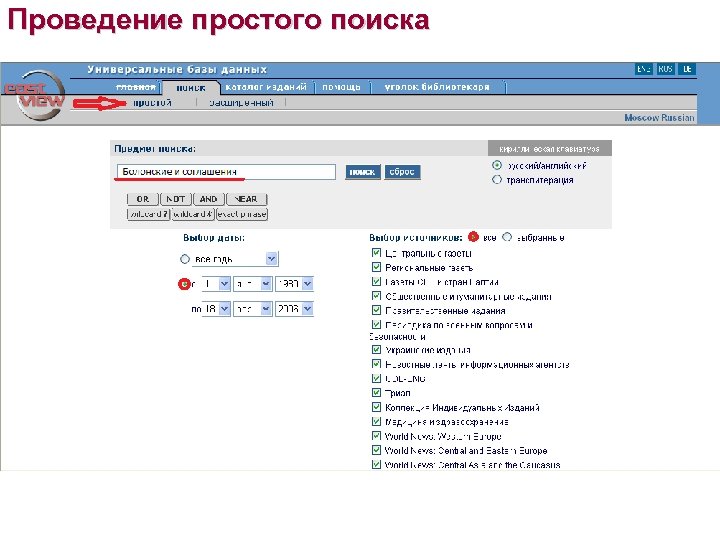The image size is (720, 540).
Task: Uncheck Региональные газеты checkbox
Action: click(x=376, y=267)
